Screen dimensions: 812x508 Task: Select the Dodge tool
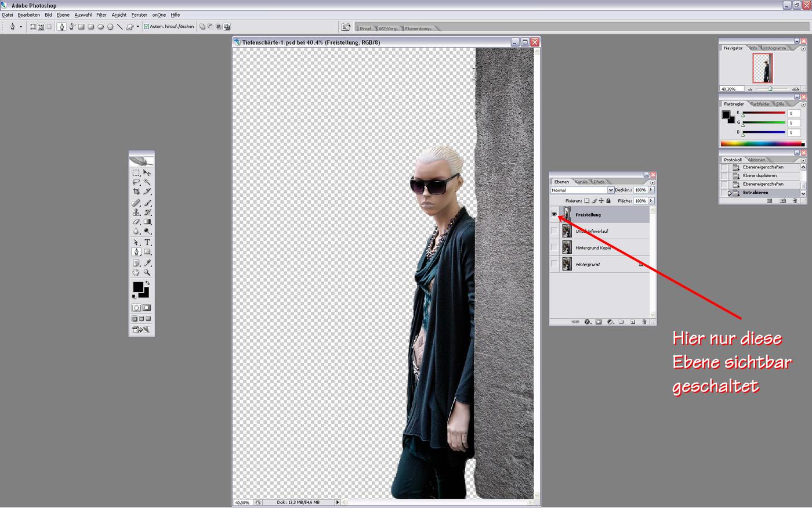(147, 230)
